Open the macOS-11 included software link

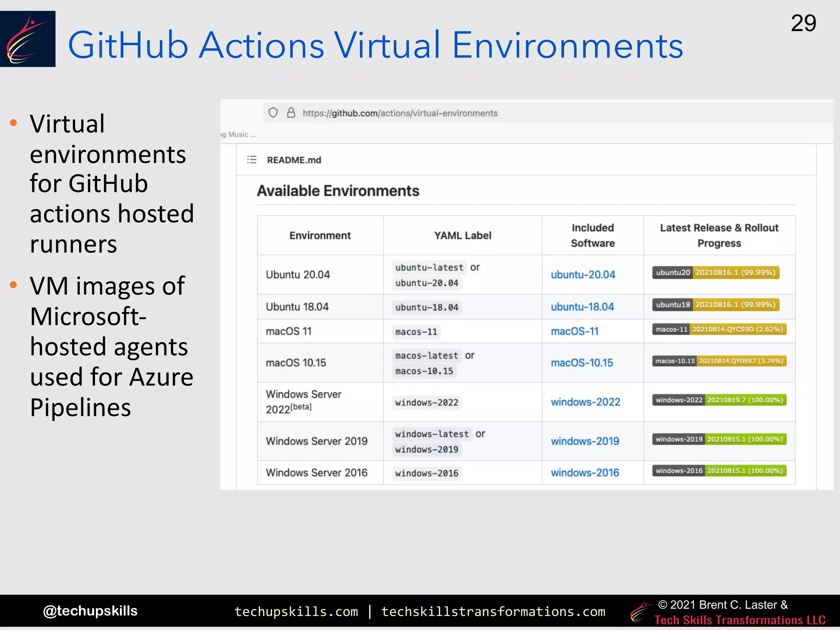[x=575, y=331]
